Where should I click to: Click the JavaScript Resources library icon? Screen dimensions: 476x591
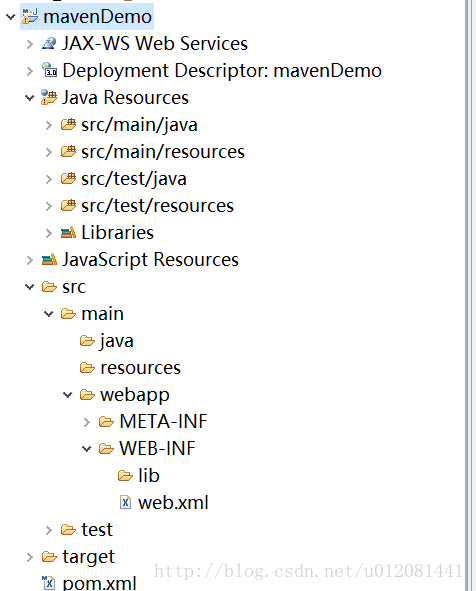(49, 260)
